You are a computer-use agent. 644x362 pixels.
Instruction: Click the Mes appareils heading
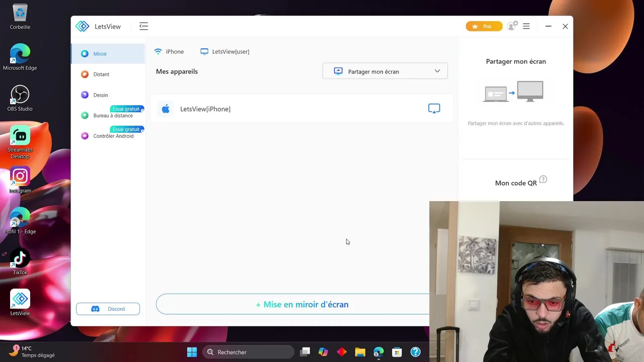[177, 71]
